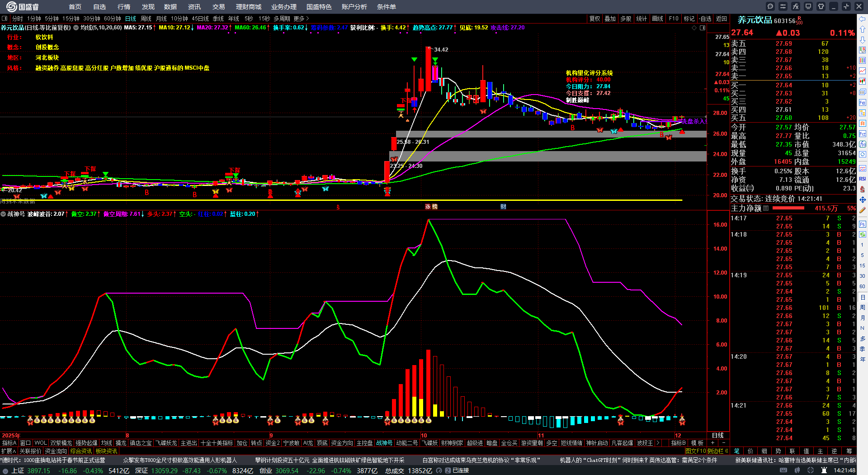Click the 已连接 connection status
Viewport: 868px width, 475px height.
pos(461,470)
